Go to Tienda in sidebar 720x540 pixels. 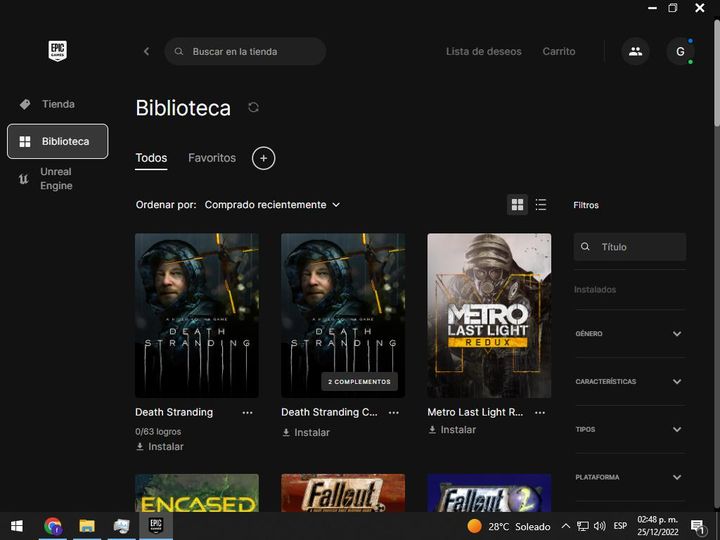(x=57, y=104)
